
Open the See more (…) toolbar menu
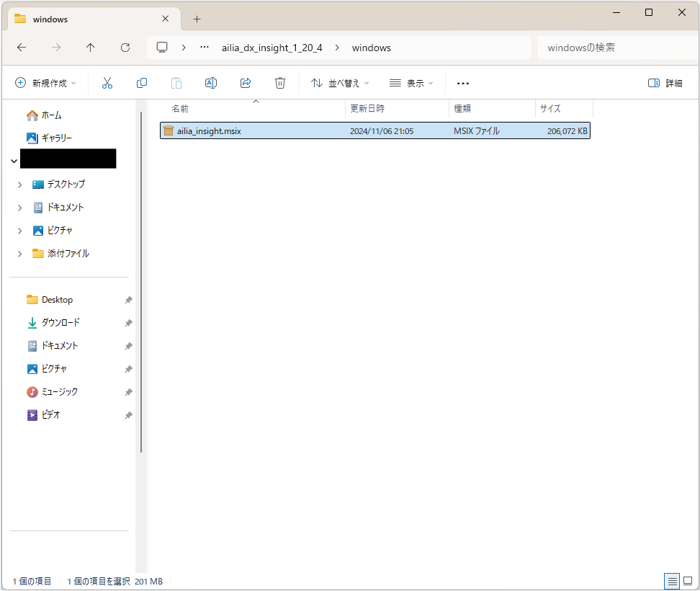pos(463,83)
